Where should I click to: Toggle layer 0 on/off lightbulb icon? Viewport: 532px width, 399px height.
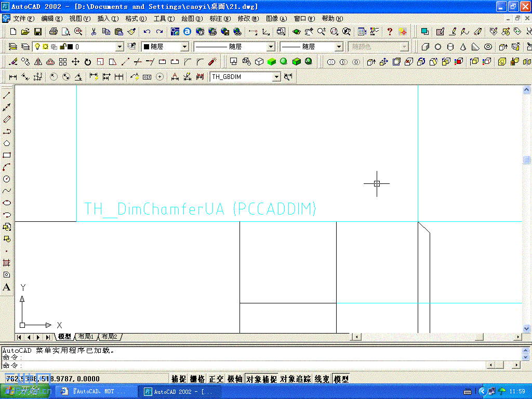tap(37, 46)
